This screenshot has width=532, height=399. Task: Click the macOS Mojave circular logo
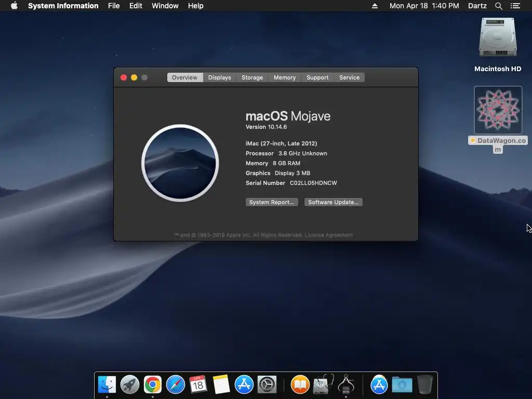point(180,163)
